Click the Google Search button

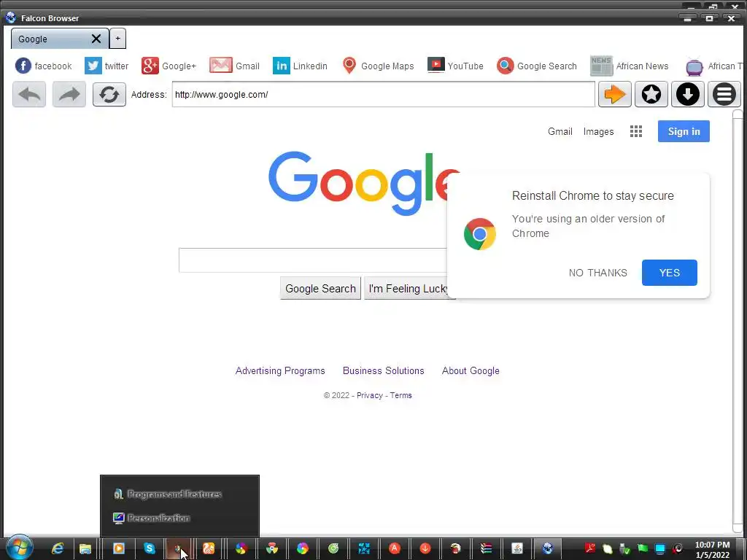[x=321, y=289]
